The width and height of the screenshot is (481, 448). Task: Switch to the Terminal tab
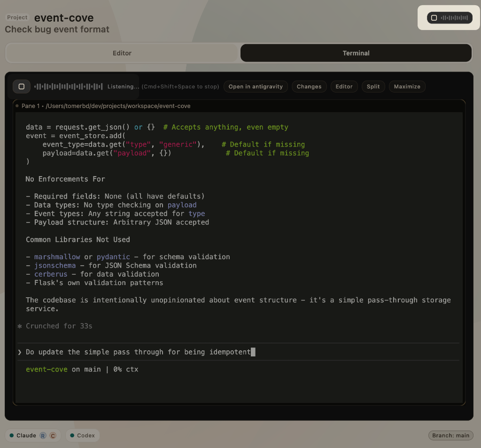[356, 53]
